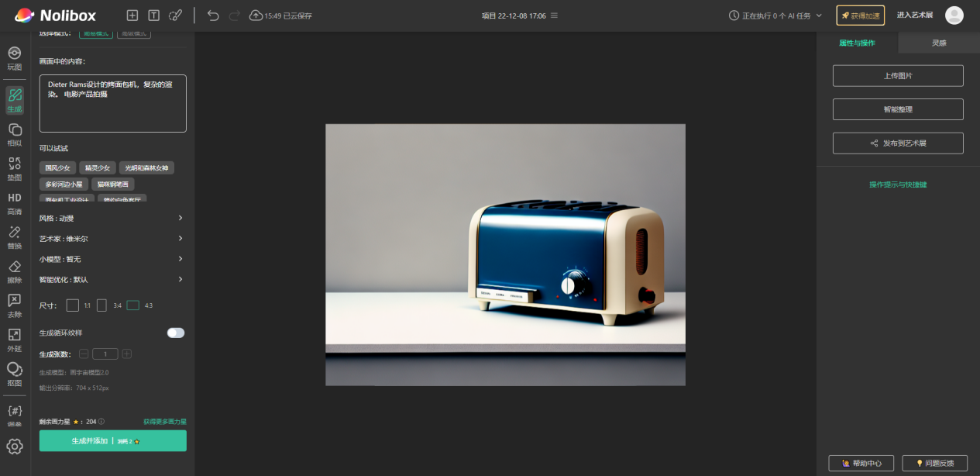Screen dimensions: 980x476
Task: Click project name 项目 22-12-08 17:06
Action: click(514, 16)
